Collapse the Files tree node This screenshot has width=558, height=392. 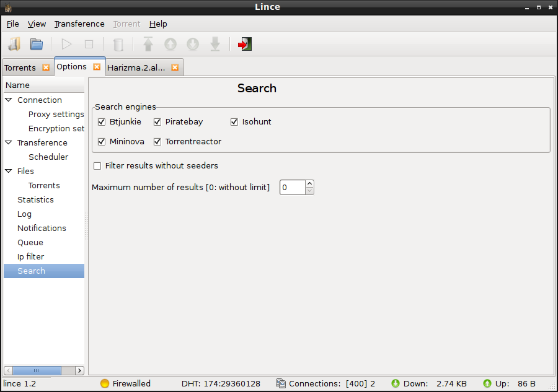[9, 171]
